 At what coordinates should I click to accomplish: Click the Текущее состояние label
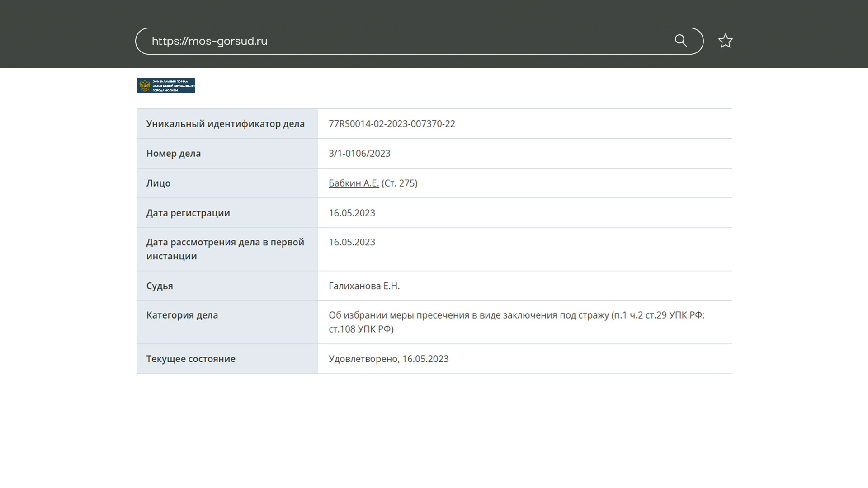[x=190, y=359]
